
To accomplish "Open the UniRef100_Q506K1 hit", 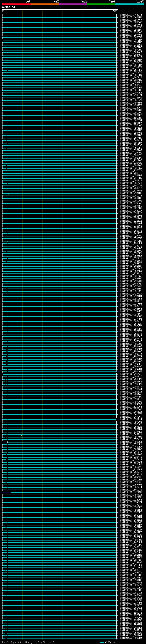I will click(131, 254).
